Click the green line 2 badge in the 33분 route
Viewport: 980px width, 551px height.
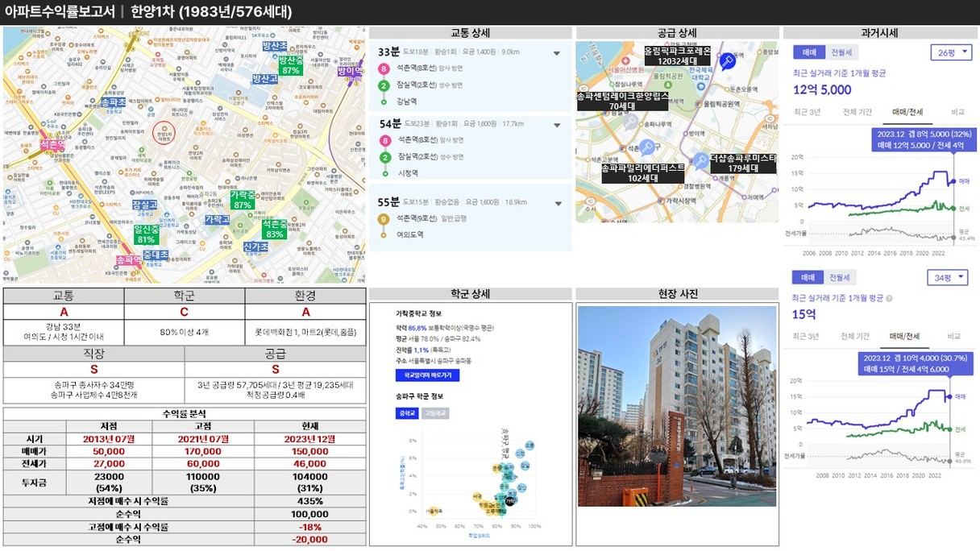(384, 85)
